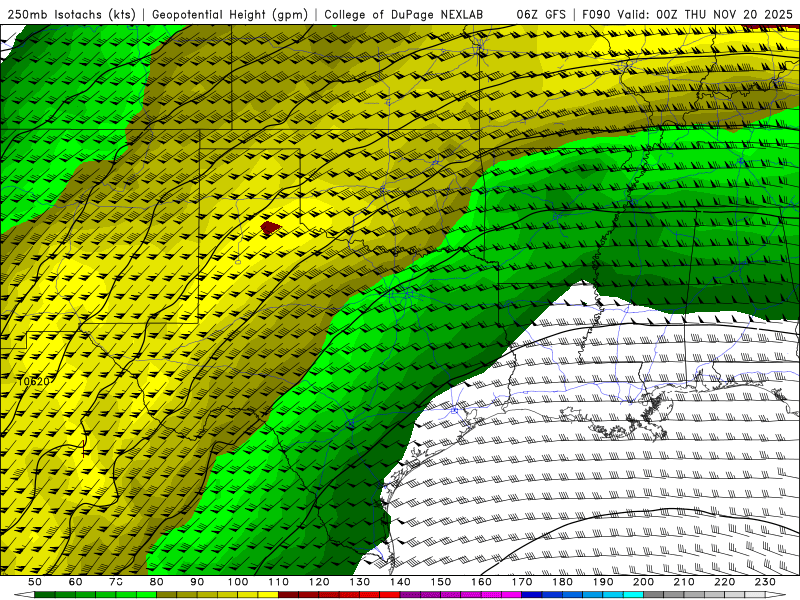The image size is (800, 600).
Task: Click the magenta swatch in the color bar
Action: [511, 595]
